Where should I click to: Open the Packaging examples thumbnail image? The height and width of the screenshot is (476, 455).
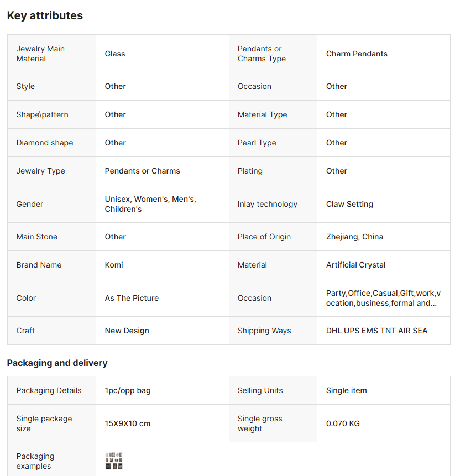tap(113, 461)
